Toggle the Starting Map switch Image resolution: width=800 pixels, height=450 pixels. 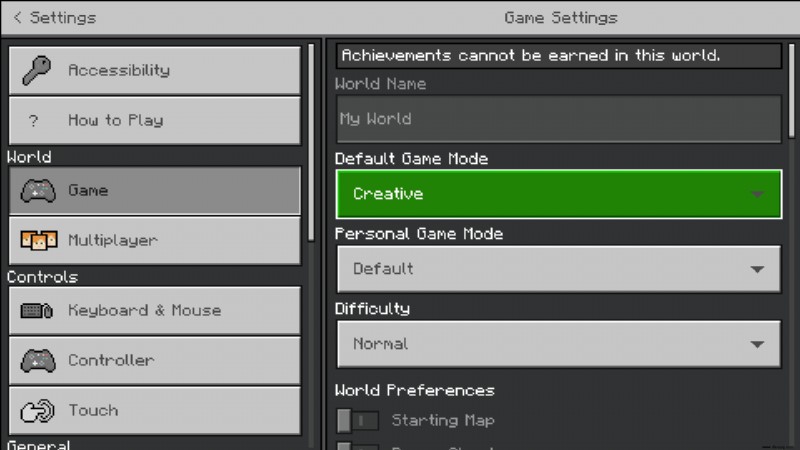point(358,420)
